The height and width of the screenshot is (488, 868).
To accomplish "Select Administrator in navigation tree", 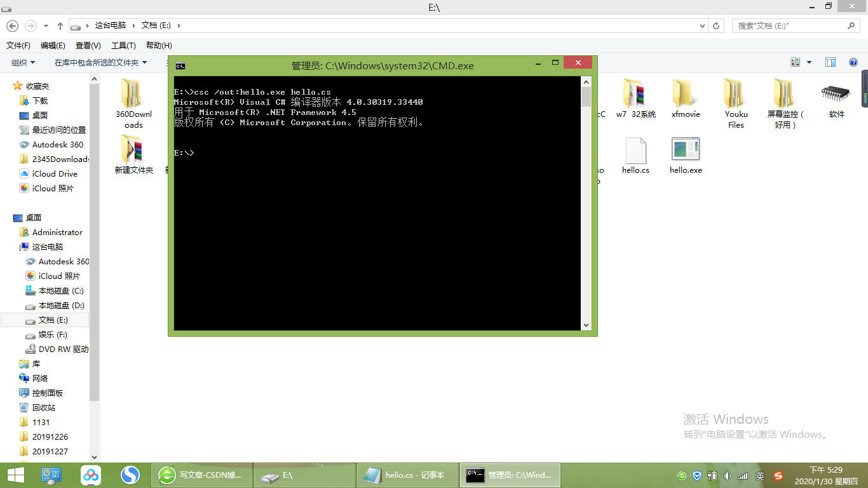I will coord(57,232).
